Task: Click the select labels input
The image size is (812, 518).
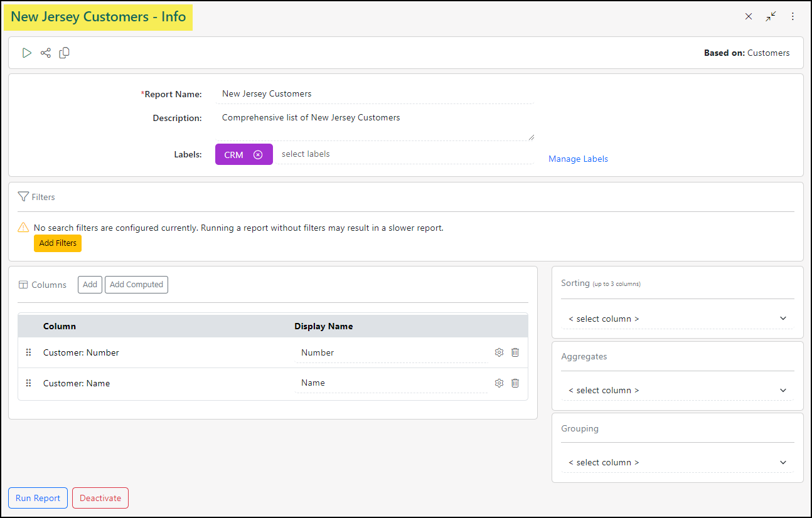Action: pyautogui.click(x=405, y=154)
